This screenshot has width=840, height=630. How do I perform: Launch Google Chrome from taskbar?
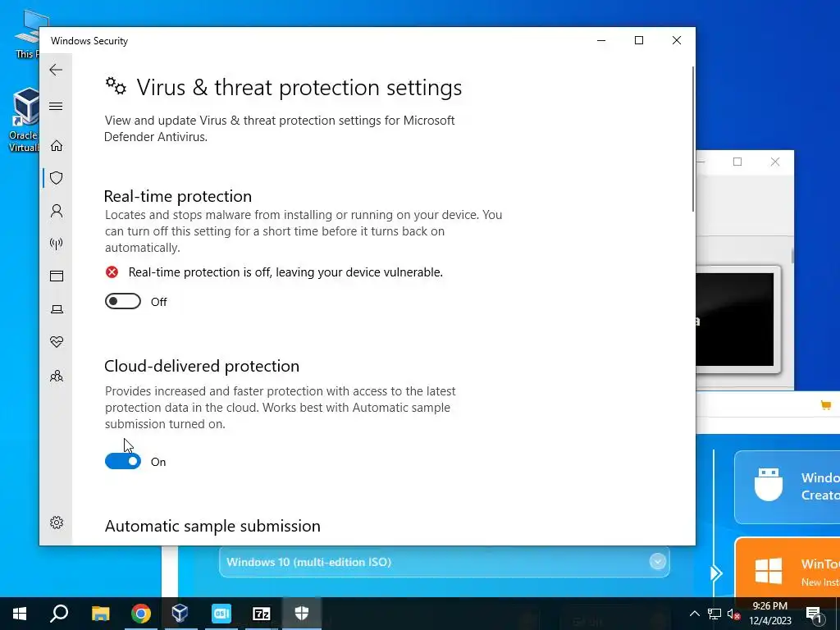(x=141, y=614)
